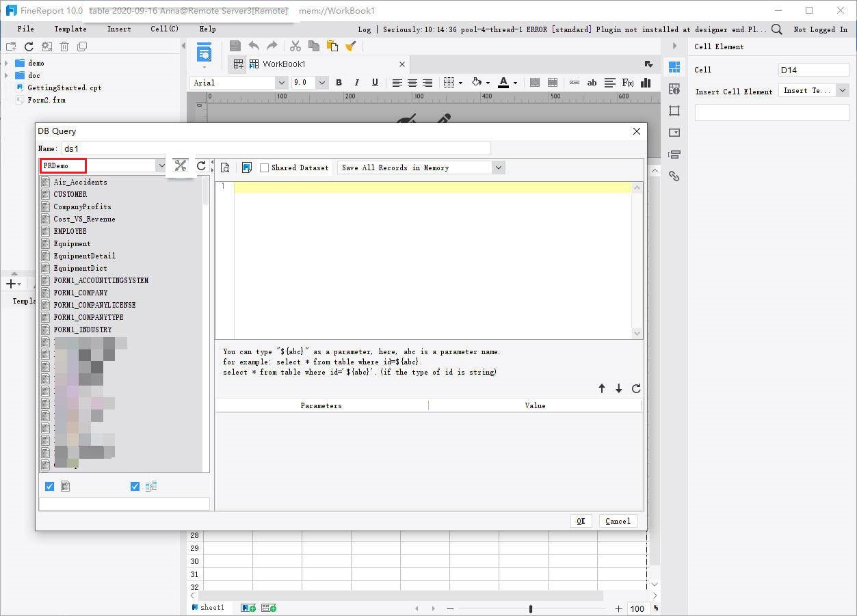Click the OK button in DB Query dialog
The image size is (857, 616).
(581, 521)
